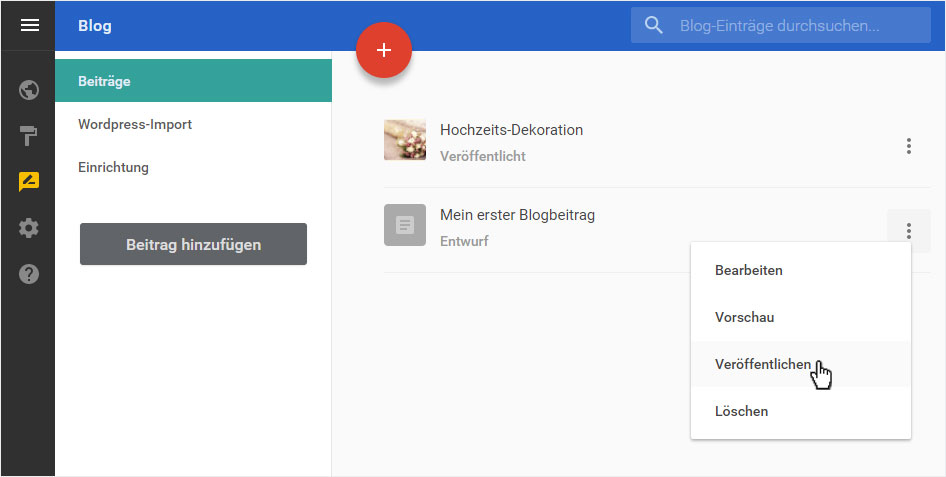Open settings gear in left sidebar
946x477 pixels.
pyautogui.click(x=29, y=228)
